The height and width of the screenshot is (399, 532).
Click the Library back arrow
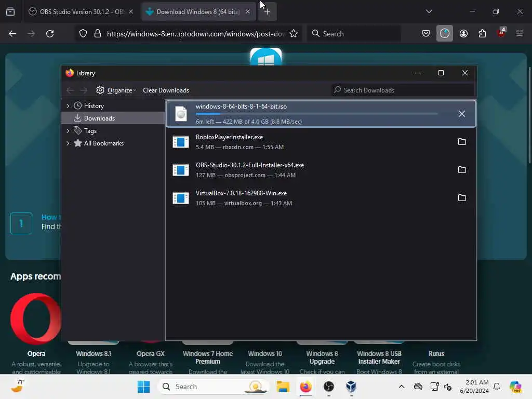coord(70,90)
